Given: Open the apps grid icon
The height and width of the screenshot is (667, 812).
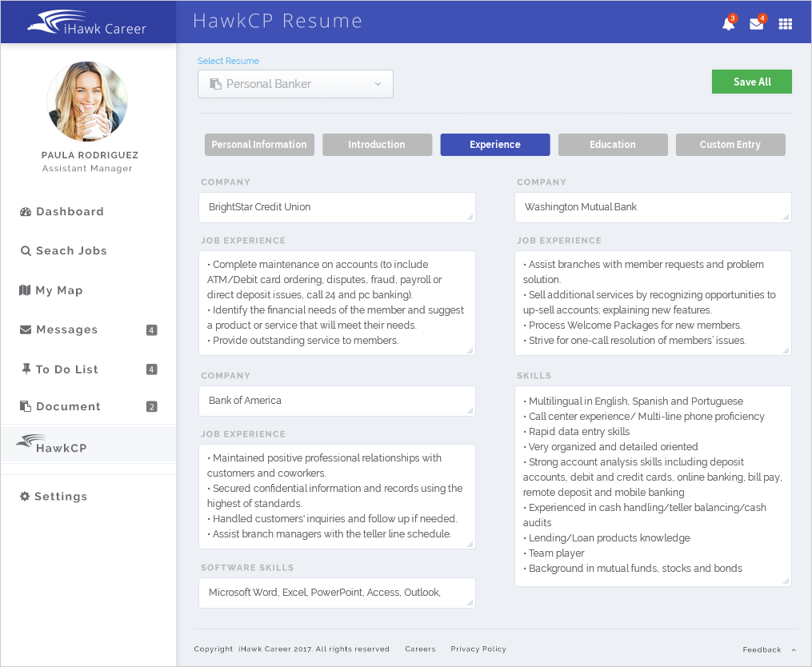Looking at the screenshot, I should 785,24.
